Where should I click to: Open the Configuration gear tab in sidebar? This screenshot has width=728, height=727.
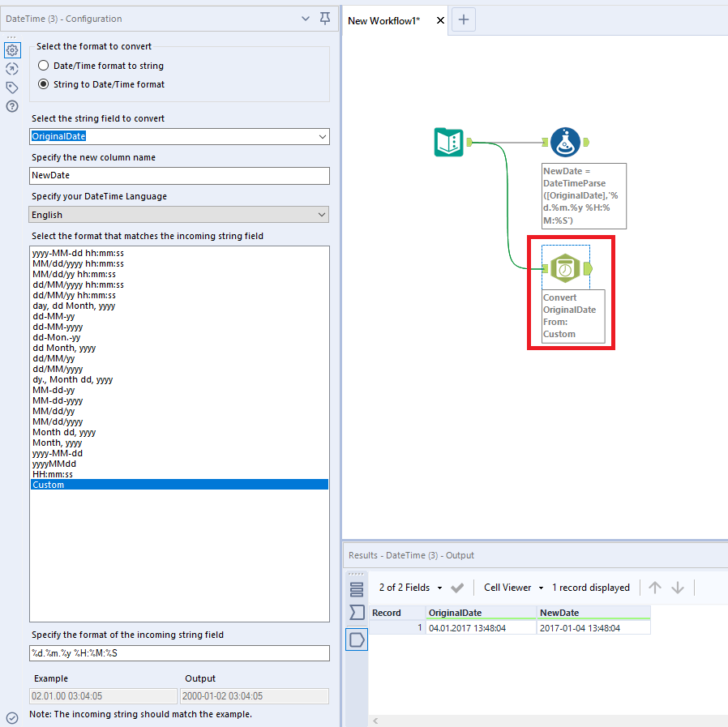(x=12, y=50)
